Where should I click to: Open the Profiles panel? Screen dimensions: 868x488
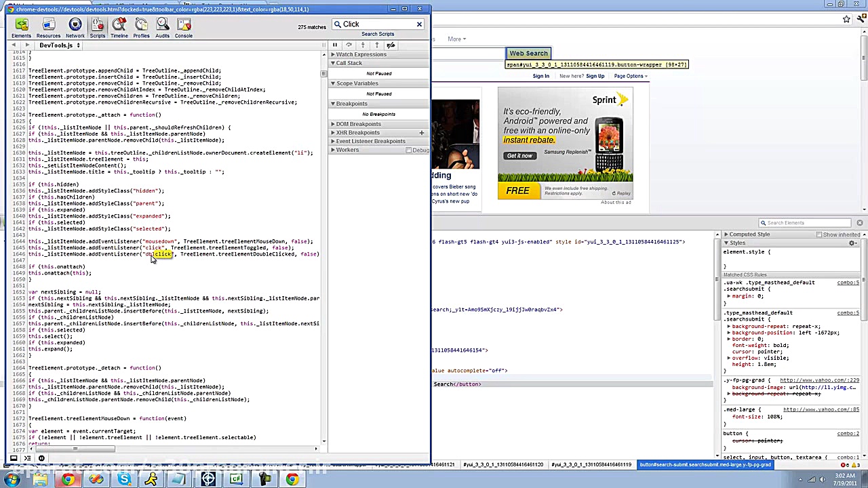[x=141, y=27]
